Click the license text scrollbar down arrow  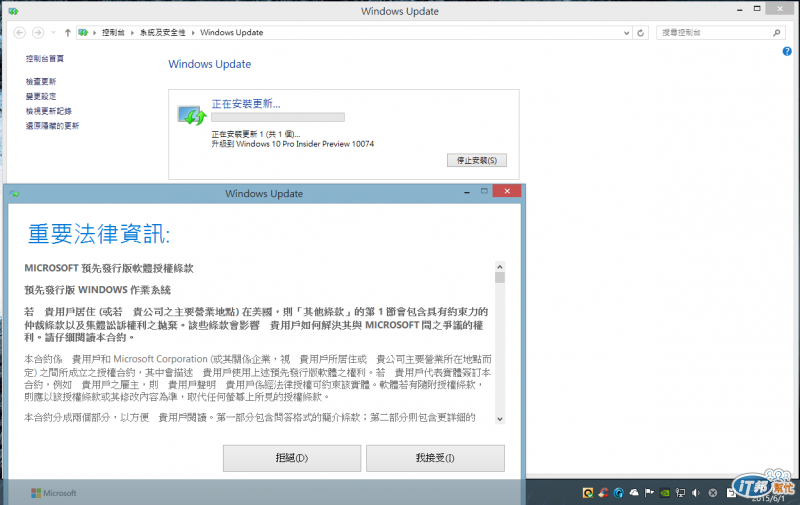pos(499,419)
